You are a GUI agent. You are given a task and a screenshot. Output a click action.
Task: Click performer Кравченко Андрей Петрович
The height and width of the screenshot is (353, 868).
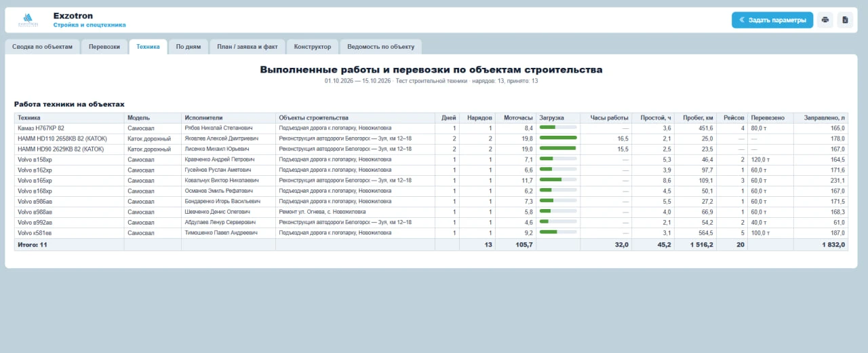tap(219, 160)
